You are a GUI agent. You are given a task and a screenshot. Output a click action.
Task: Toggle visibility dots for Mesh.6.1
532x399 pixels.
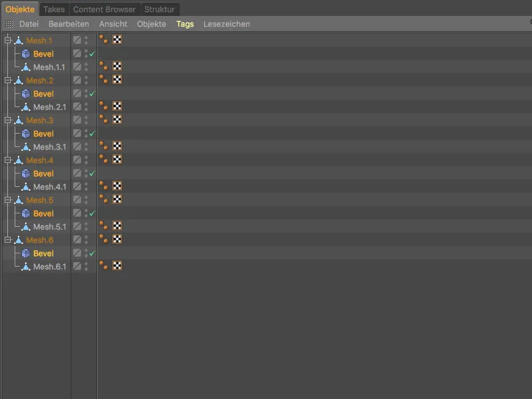tap(86, 267)
